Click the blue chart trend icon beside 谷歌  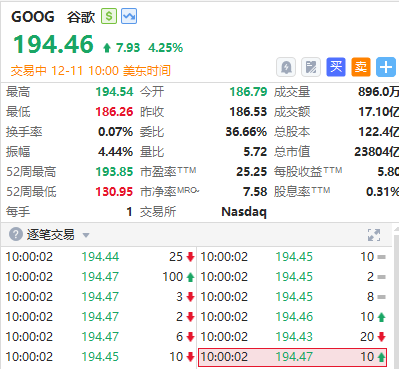click(129, 16)
